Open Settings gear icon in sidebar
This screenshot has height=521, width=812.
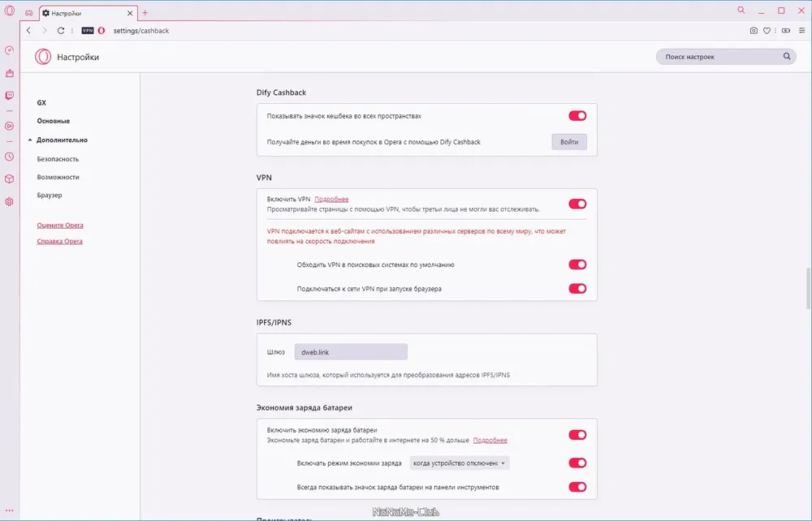point(9,202)
